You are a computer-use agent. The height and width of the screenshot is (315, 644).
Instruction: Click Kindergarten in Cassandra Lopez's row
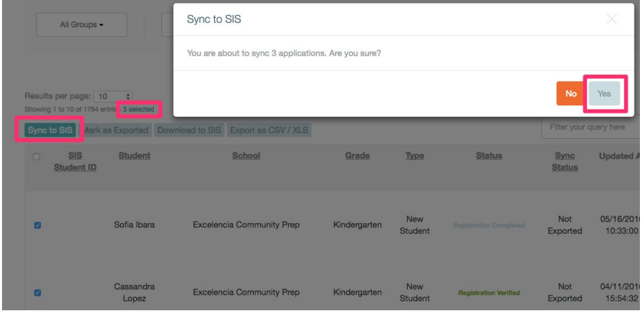pyautogui.click(x=357, y=293)
